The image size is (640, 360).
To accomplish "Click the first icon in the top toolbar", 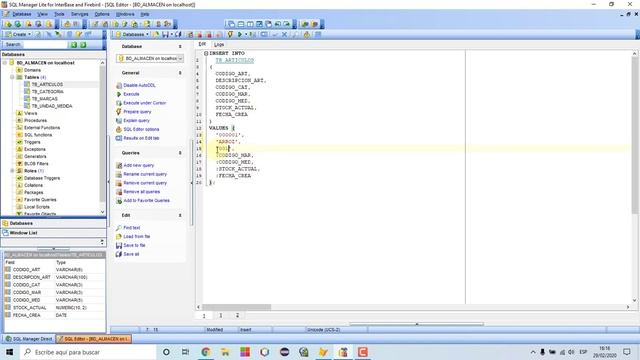I will [x=8, y=24].
